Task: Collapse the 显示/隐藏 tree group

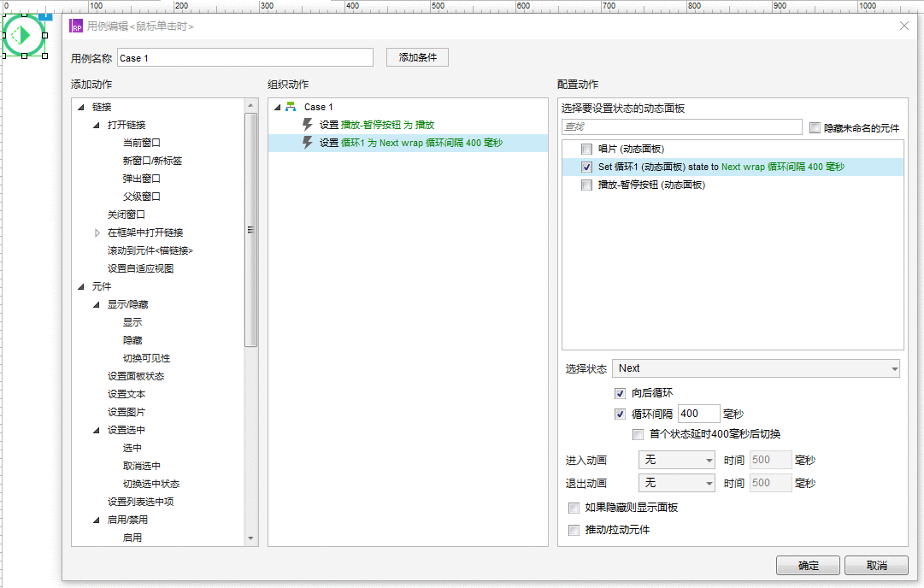Action: tap(96, 304)
